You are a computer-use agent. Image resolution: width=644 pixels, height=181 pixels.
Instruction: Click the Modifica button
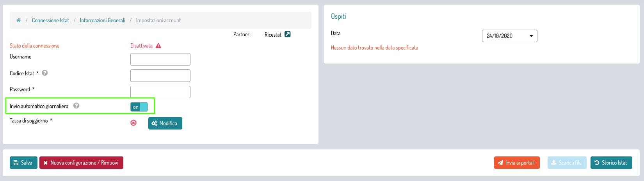coord(165,123)
